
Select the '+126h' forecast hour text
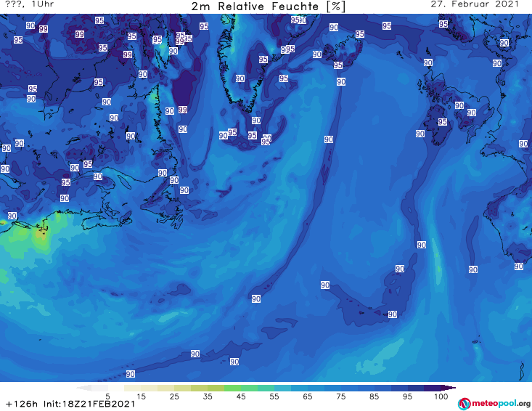pyautogui.click(x=22, y=404)
